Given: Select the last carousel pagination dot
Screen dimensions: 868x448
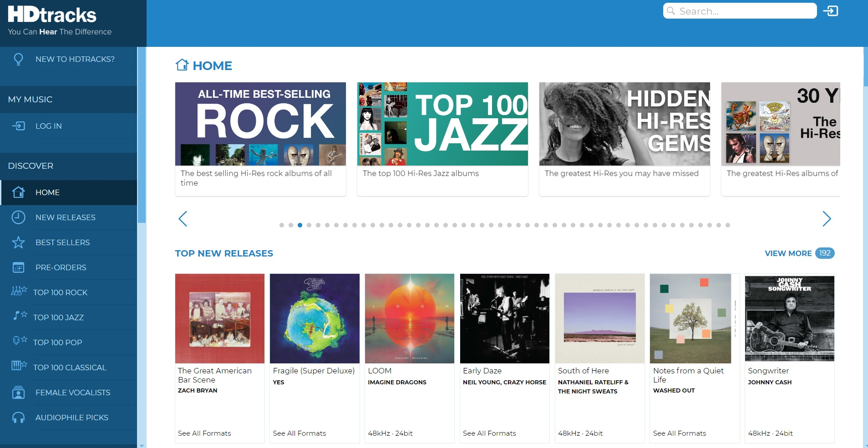Looking at the screenshot, I should 728,225.
